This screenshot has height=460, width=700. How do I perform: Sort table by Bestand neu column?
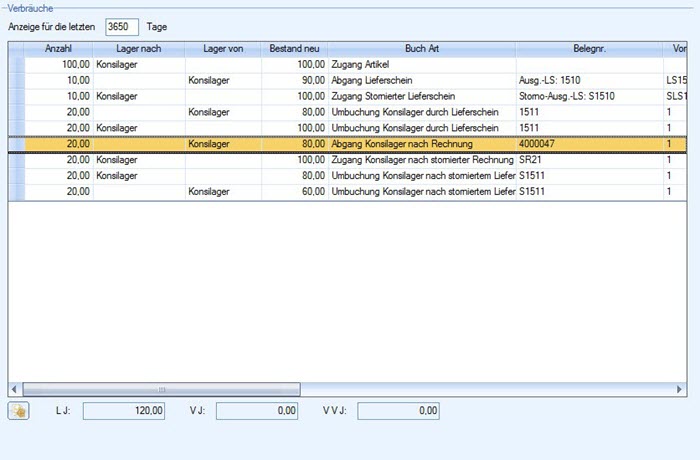pyautogui.click(x=293, y=49)
